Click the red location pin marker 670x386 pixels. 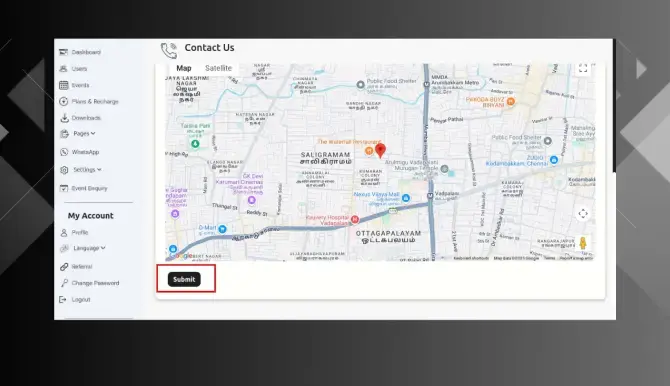pos(380,150)
